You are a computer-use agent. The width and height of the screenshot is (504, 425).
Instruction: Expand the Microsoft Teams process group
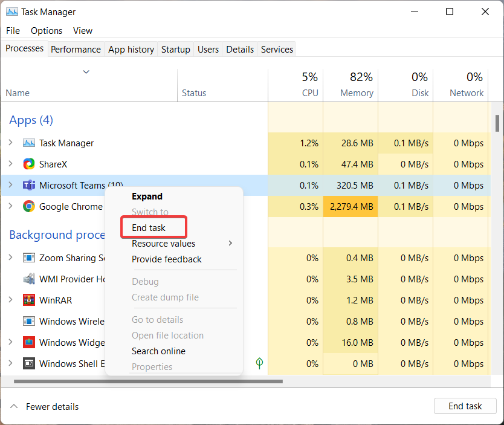(x=11, y=185)
